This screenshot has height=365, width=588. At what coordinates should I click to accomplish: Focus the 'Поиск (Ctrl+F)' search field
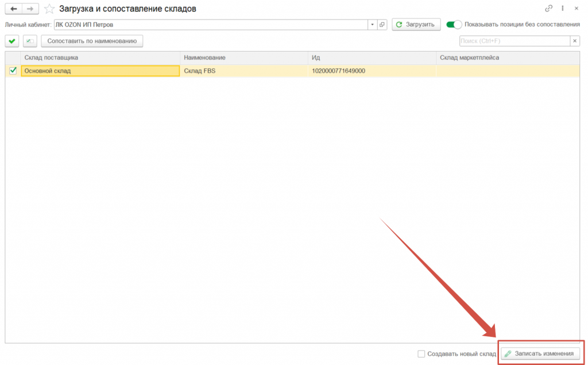(x=514, y=41)
